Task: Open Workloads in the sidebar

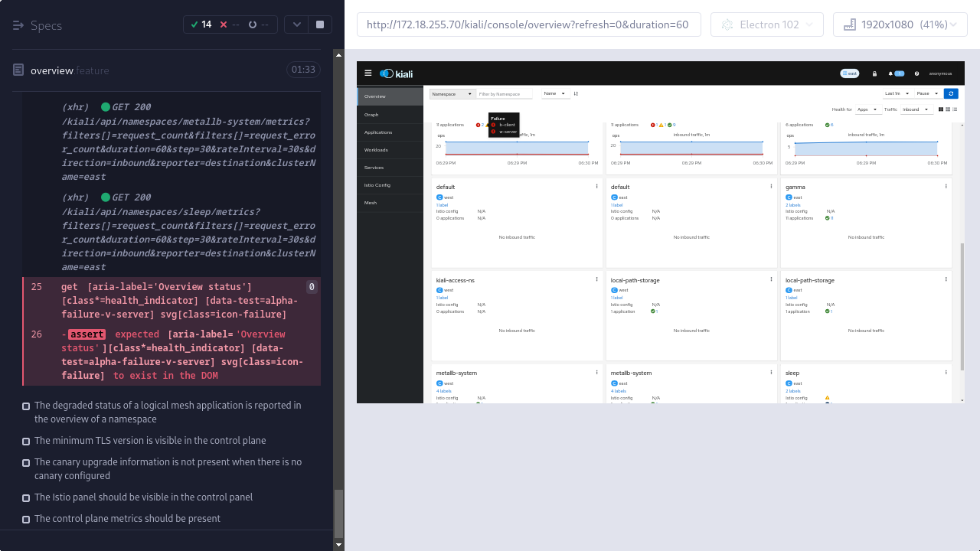Action: click(x=390, y=150)
